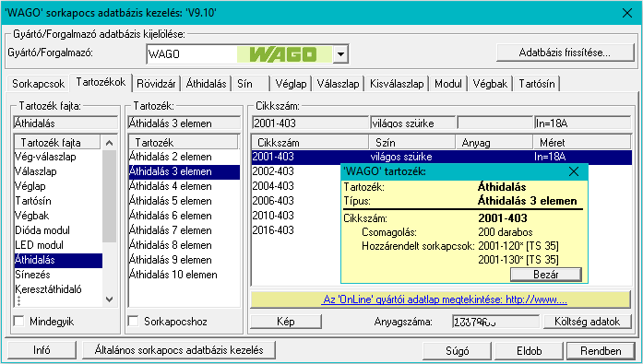Click the cikkszám field showing 2001-403
643x364 pixels.
310,123
